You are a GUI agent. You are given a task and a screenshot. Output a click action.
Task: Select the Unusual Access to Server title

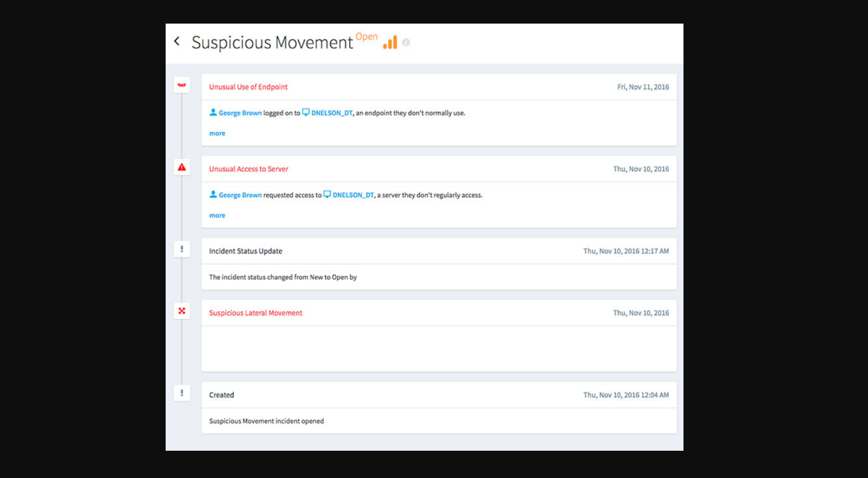248,169
